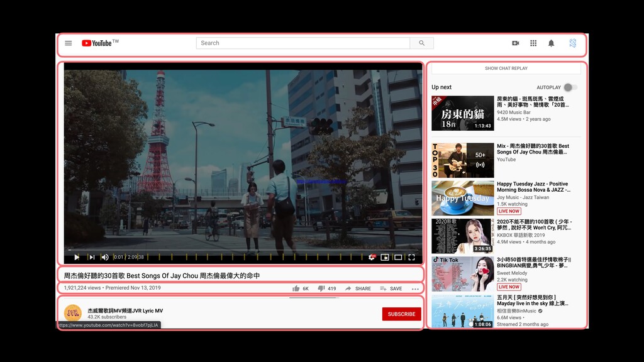
Task: Switch to theater mode
Action: pos(398,257)
